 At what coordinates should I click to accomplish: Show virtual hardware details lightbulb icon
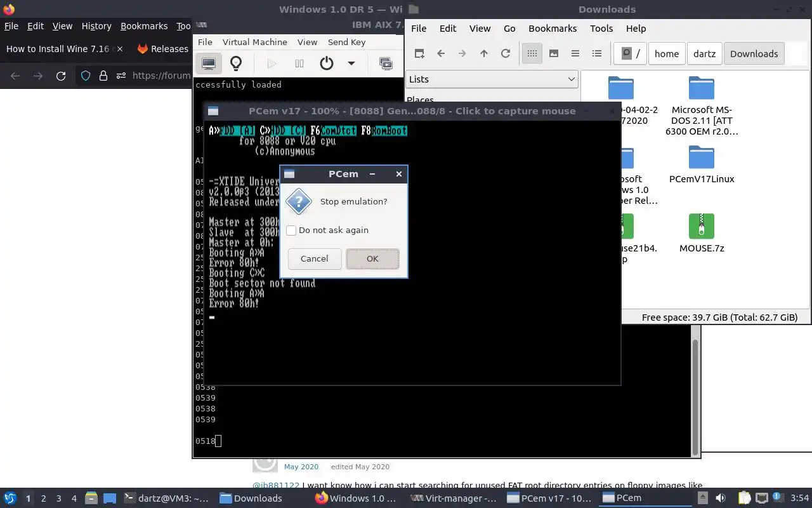click(x=236, y=63)
